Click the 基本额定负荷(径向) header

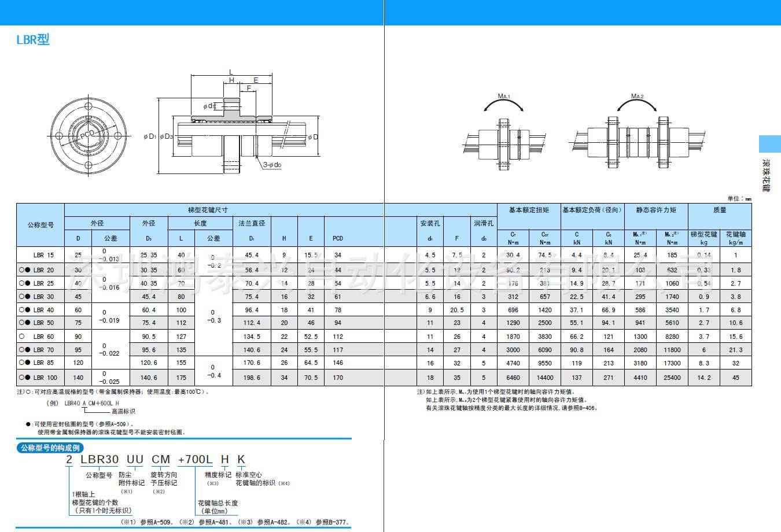point(592,210)
